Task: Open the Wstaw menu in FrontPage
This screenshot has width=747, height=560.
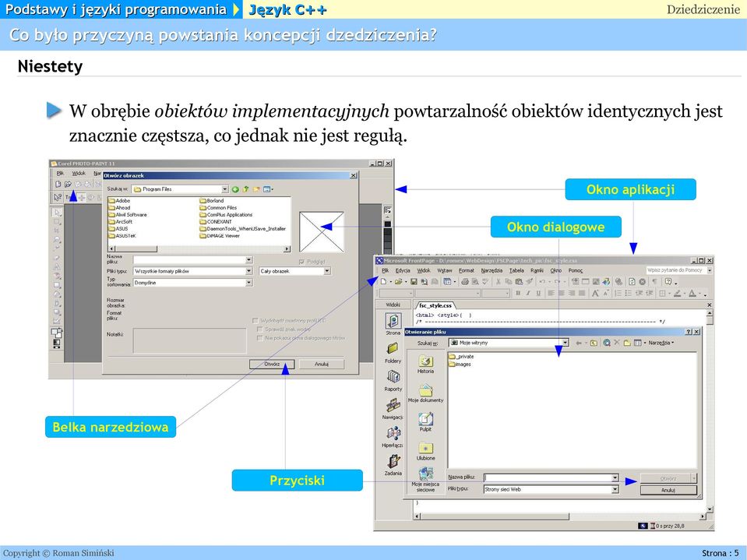Action: 445,270
